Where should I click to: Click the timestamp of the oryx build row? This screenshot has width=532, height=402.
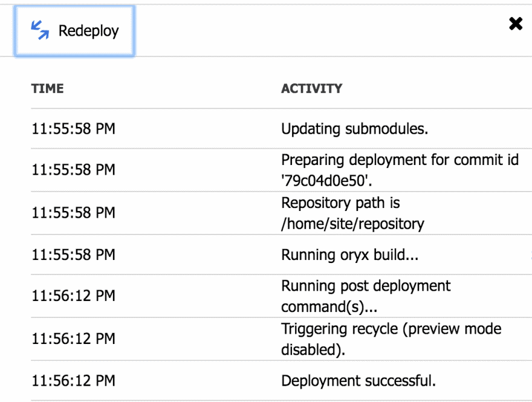[x=73, y=254]
